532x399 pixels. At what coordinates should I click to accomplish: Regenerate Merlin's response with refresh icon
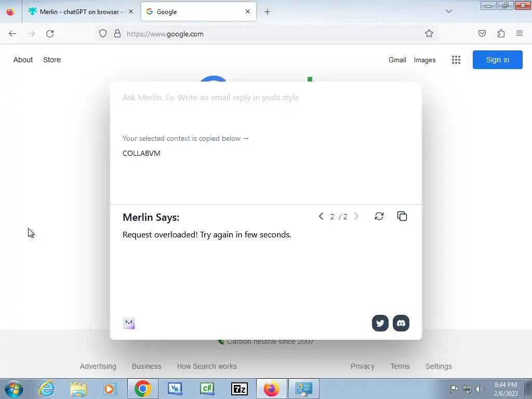point(379,217)
